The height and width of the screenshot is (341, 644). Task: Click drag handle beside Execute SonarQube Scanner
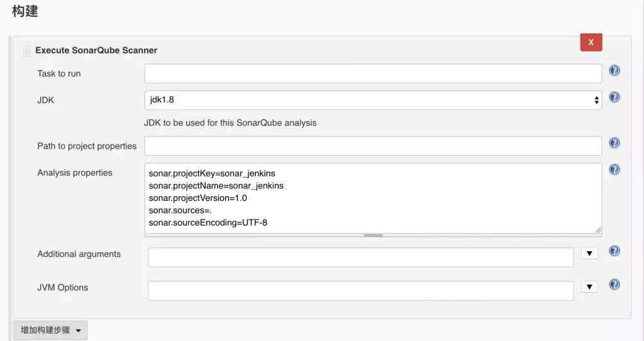point(26,50)
